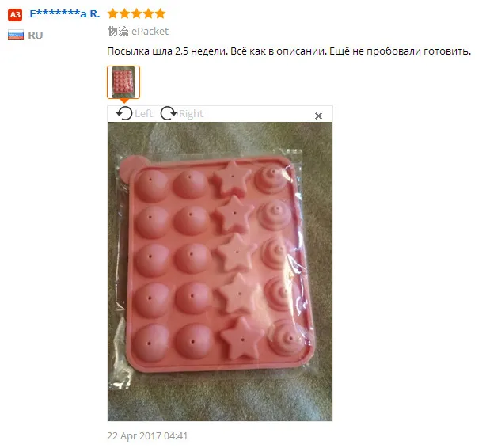Select the fourth orange rating star
The image size is (486, 448).
[148, 13]
